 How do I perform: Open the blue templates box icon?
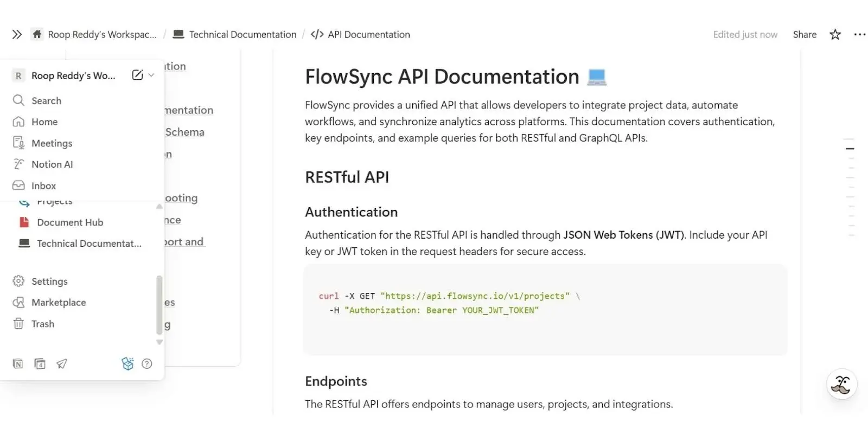tap(127, 363)
